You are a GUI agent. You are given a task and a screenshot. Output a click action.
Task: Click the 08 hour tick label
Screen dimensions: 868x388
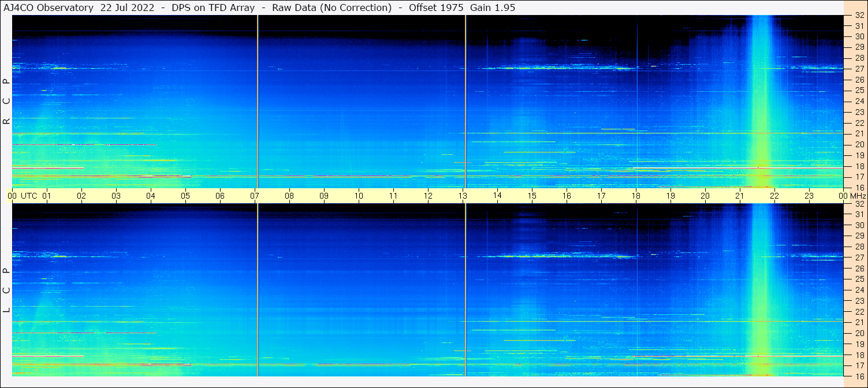[x=289, y=196]
